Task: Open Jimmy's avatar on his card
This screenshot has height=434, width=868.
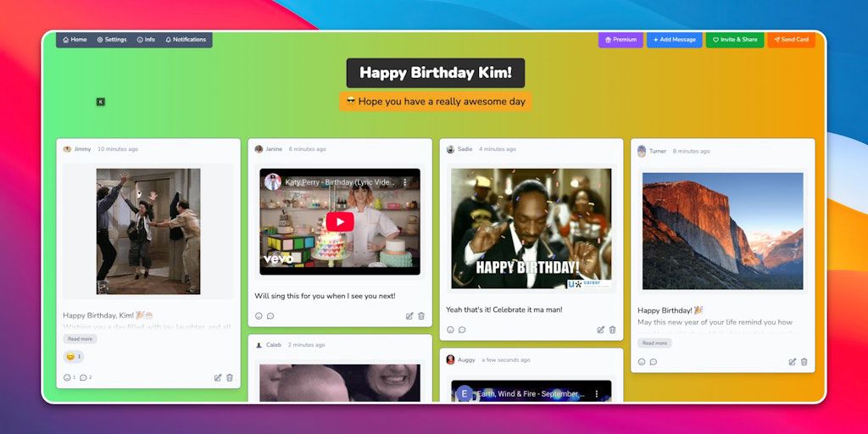Action: point(67,149)
